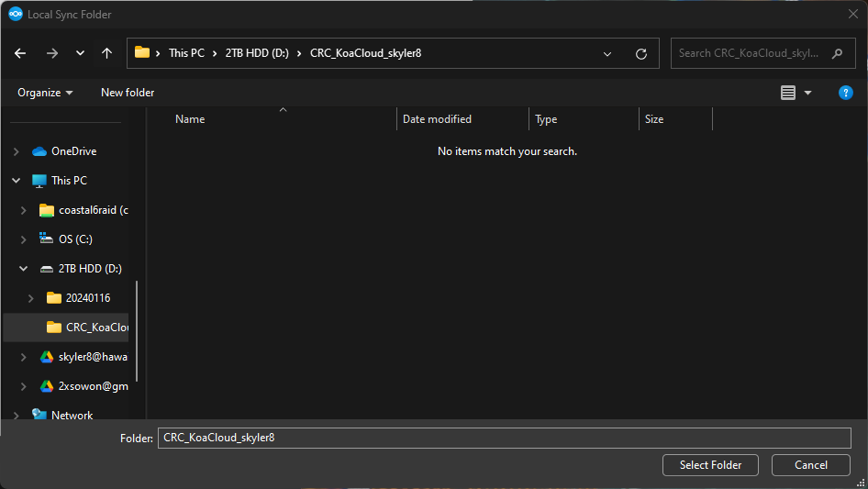The height and width of the screenshot is (489, 868).
Task: Create a New folder
Action: pyautogui.click(x=128, y=93)
